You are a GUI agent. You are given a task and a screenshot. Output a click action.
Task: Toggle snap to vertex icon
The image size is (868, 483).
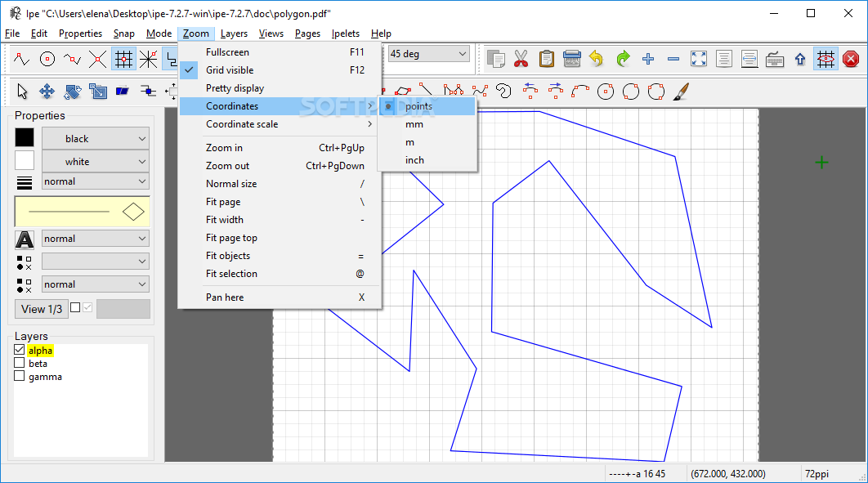tap(21, 59)
